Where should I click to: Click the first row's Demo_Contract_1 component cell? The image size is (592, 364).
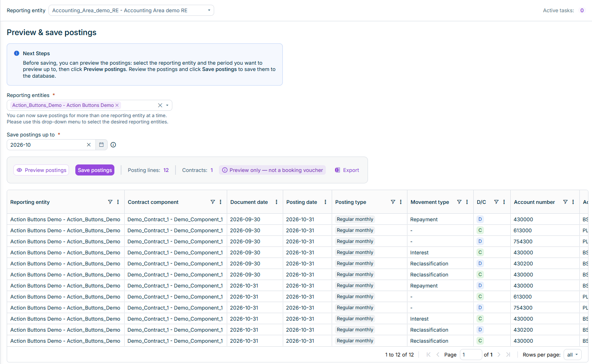175,219
